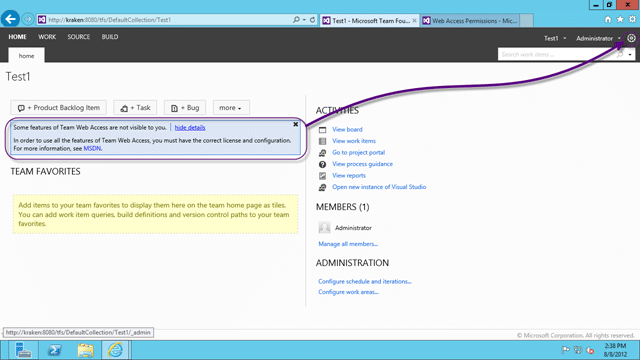Image resolution: width=640 pixels, height=360 pixels.
Task: Open File Explorer from taskbar
Action: 85,350
